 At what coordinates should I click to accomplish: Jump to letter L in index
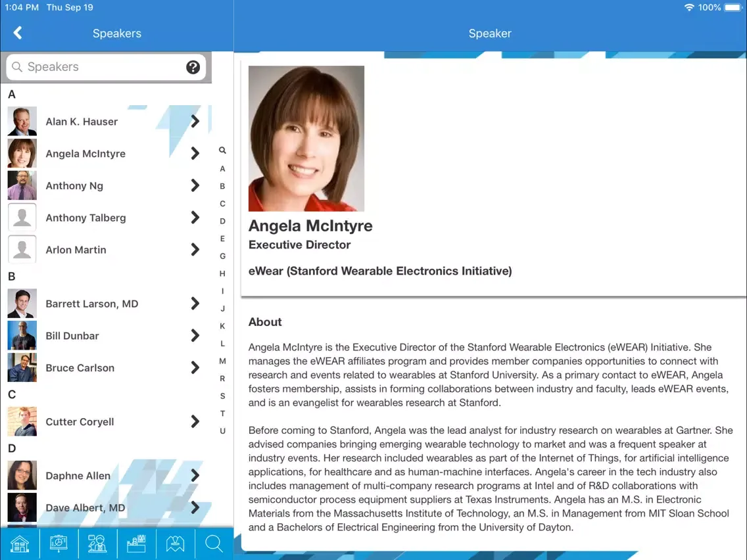pos(222,343)
